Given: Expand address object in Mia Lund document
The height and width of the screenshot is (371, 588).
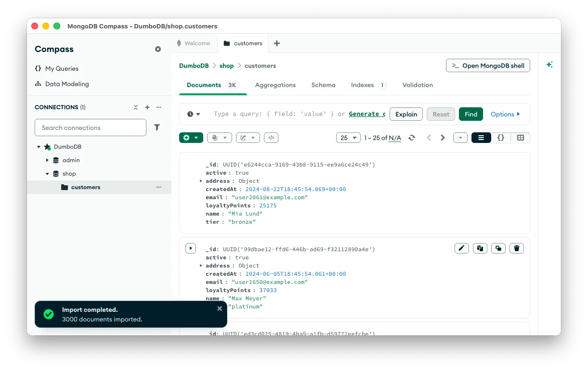Looking at the screenshot, I should [x=201, y=181].
